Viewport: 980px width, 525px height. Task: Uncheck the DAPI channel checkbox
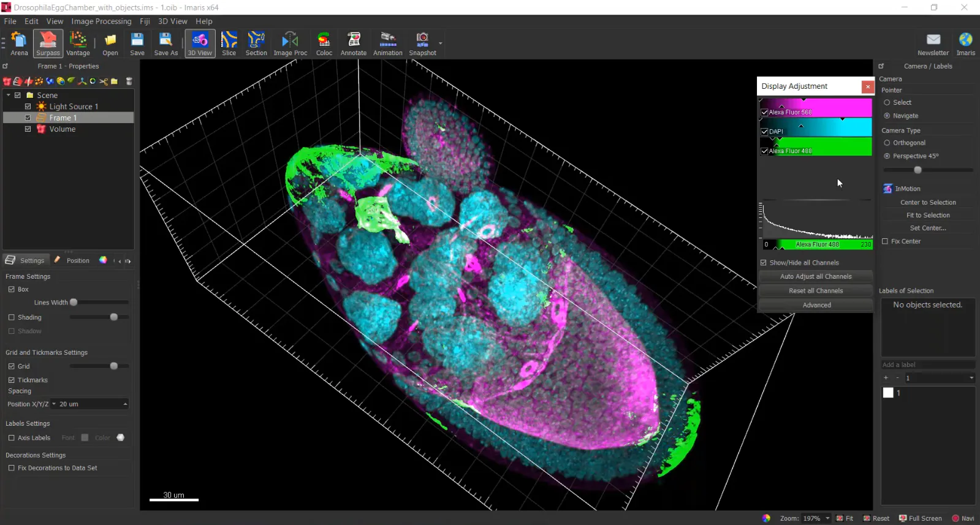[764, 132]
